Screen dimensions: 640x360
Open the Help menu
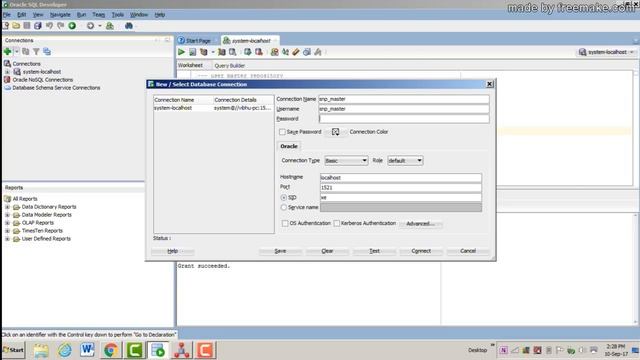tap(160, 15)
